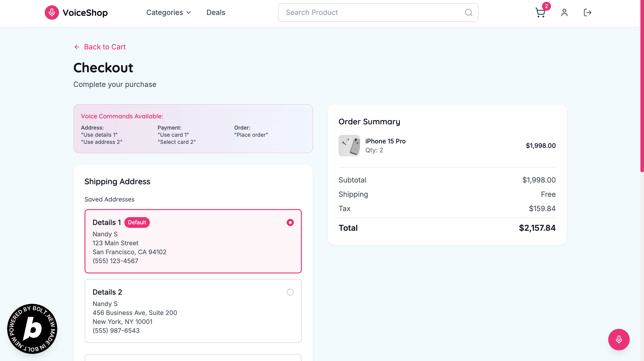Select the Details 1 radio button
This screenshot has width=644, height=361.
click(x=290, y=222)
